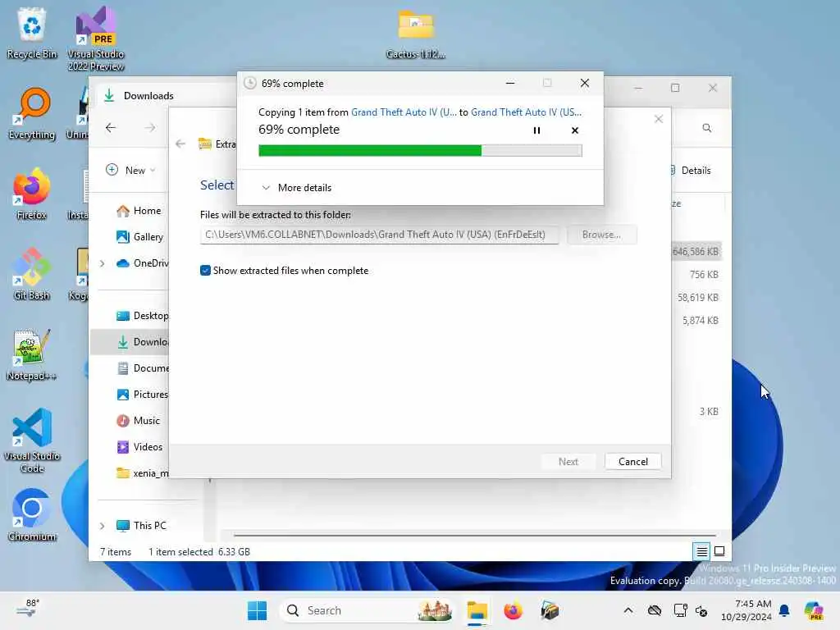Switch to details list view
This screenshot has width=840, height=630.
pos(701,551)
